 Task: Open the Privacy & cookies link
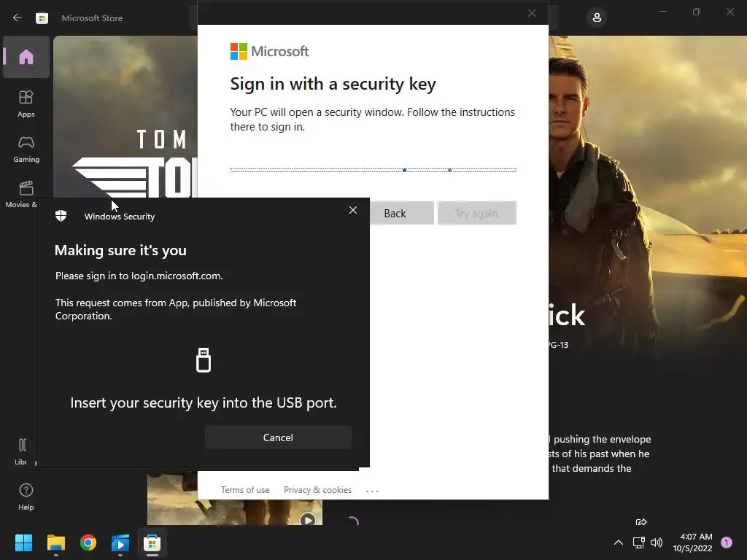pos(318,490)
